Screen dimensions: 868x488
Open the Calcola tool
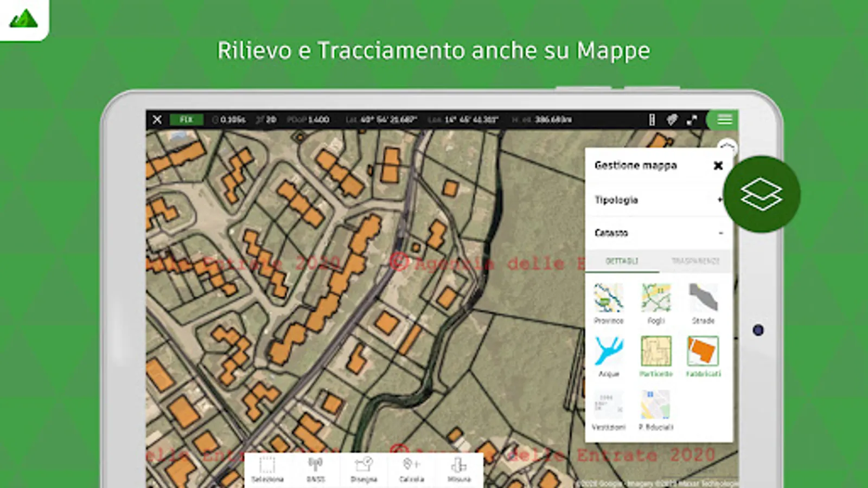(x=411, y=470)
